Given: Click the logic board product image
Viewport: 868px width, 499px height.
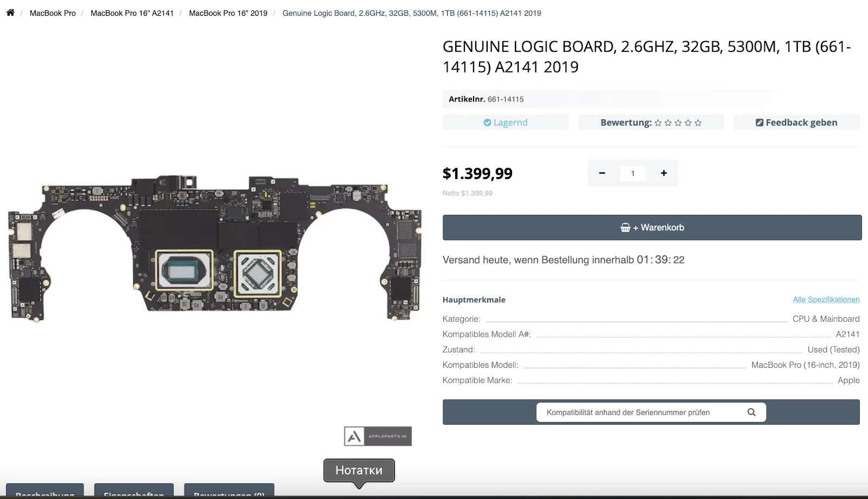Looking at the screenshot, I should [215, 248].
